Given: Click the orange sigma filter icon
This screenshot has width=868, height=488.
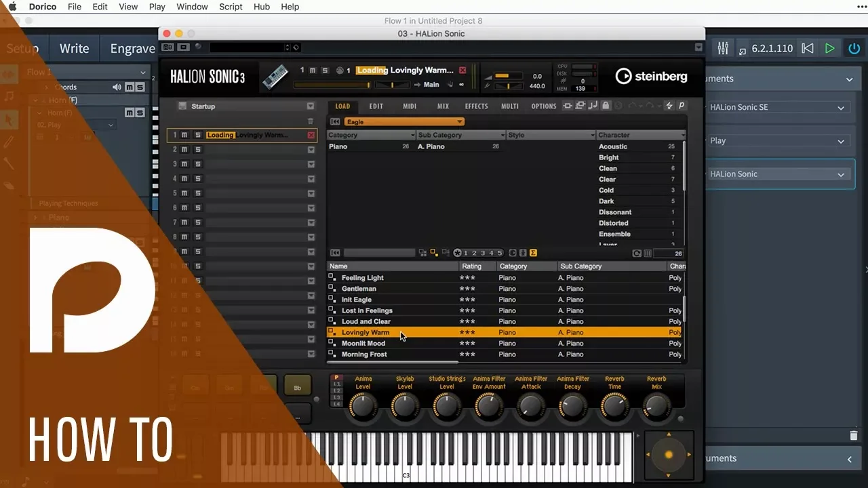Looking at the screenshot, I should click(533, 253).
